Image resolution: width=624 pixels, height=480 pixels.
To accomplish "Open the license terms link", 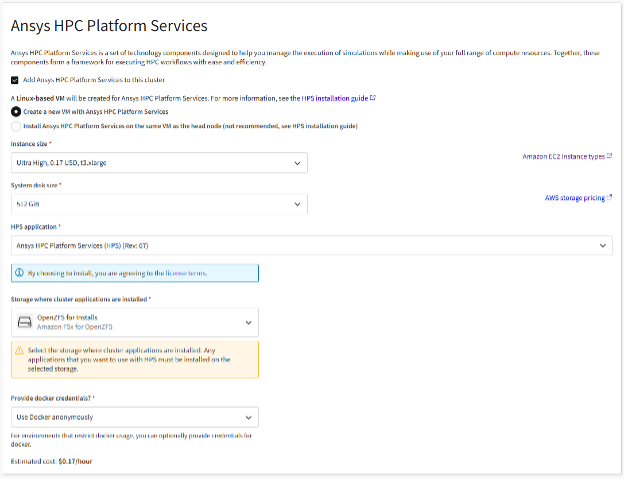I will point(186,273).
